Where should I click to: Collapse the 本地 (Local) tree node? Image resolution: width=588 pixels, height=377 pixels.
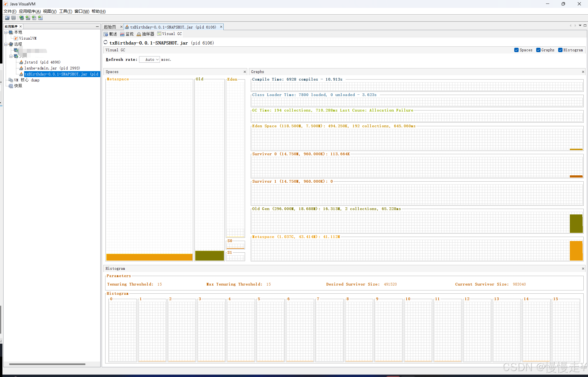click(6, 32)
